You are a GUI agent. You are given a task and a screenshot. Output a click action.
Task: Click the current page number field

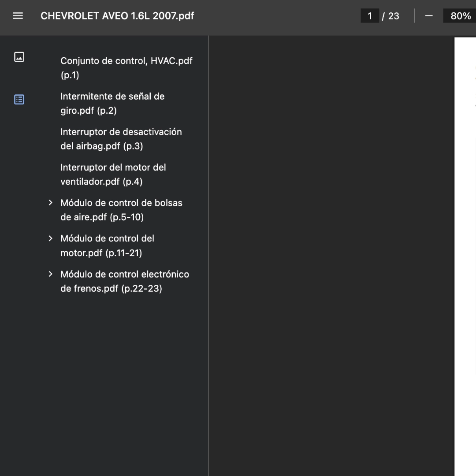370,16
